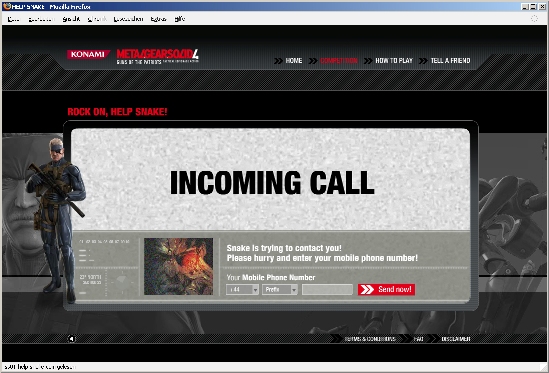Screen dimensions: 549x373
Task: Expand the +44 country code dropdown
Action: (x=242, y=290)
